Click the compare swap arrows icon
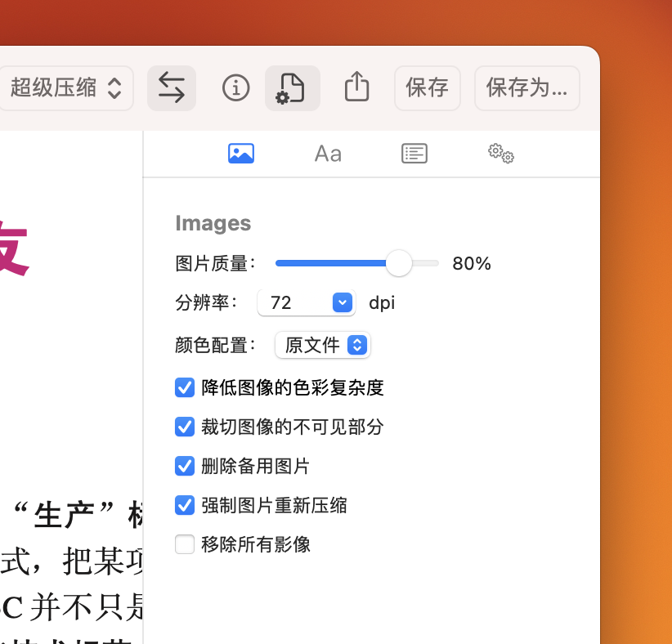Image resolution: width=672 pixels, height=644 pixels. tap(172, 88)
